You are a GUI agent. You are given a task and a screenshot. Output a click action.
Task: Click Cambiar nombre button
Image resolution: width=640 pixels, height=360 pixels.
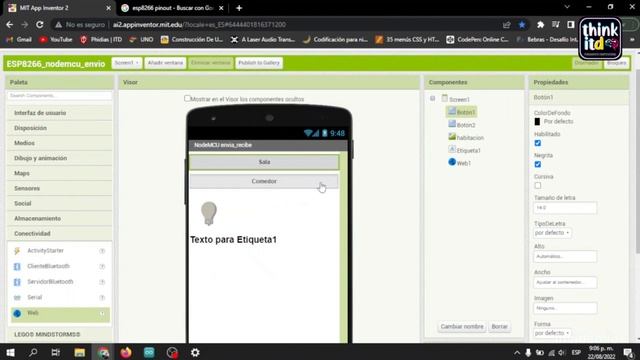(x=462, y=327)
